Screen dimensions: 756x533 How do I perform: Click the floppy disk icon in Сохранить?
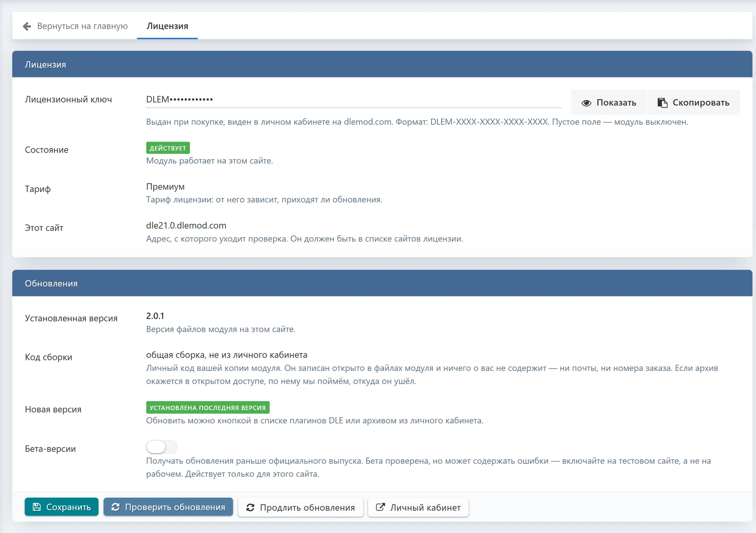click(36, 507)
